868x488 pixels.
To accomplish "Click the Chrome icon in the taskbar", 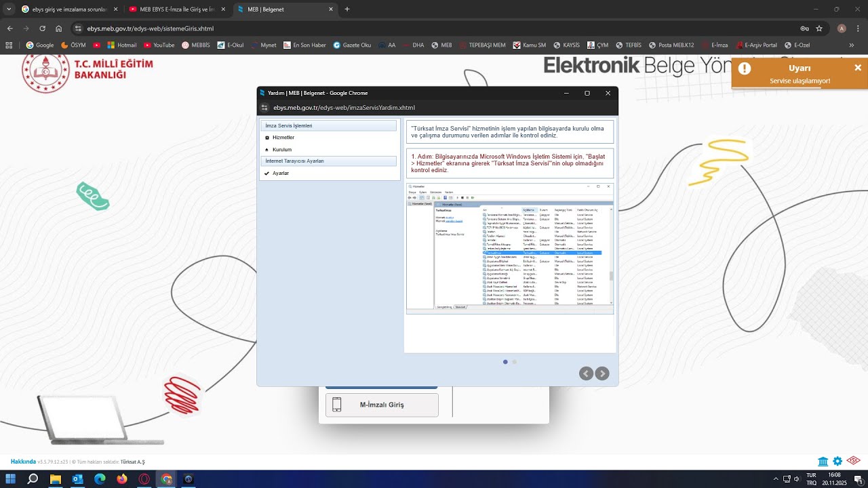I will [x=167, y=479].
